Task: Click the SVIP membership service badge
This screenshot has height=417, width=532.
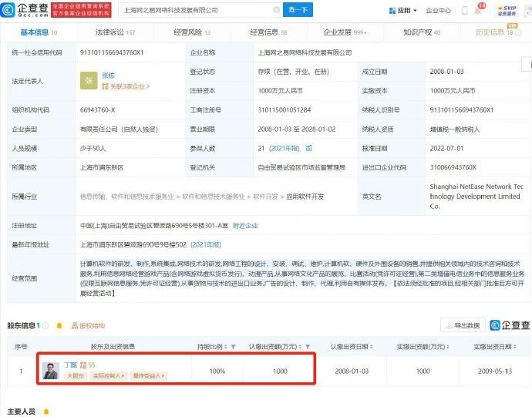Action: pos(507,11)
